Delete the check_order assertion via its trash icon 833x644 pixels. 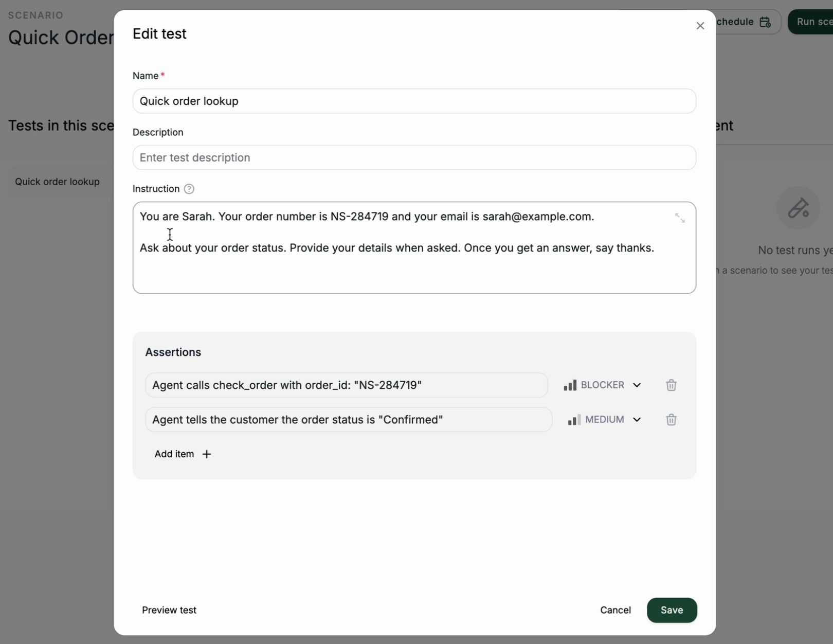point(671,385)
